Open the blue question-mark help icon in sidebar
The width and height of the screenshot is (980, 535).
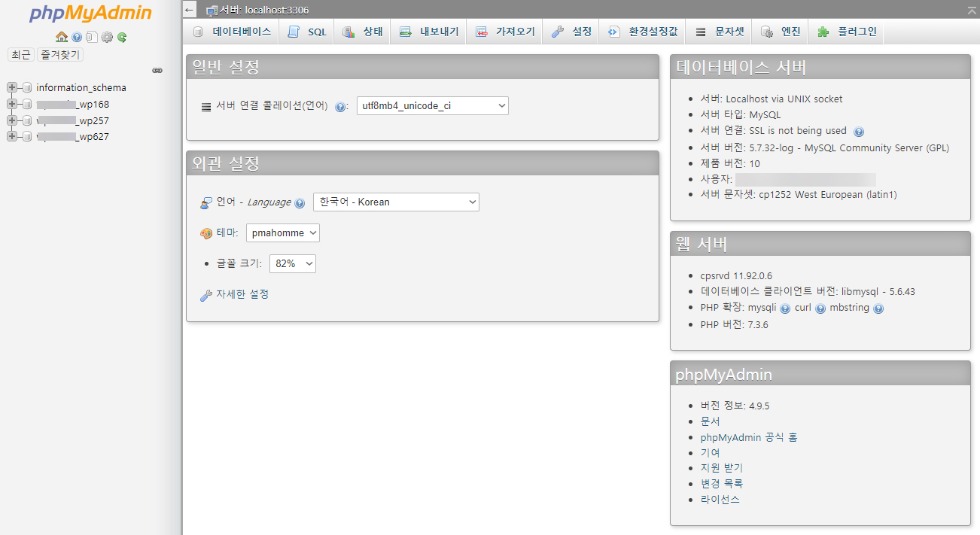pos(77,37)
